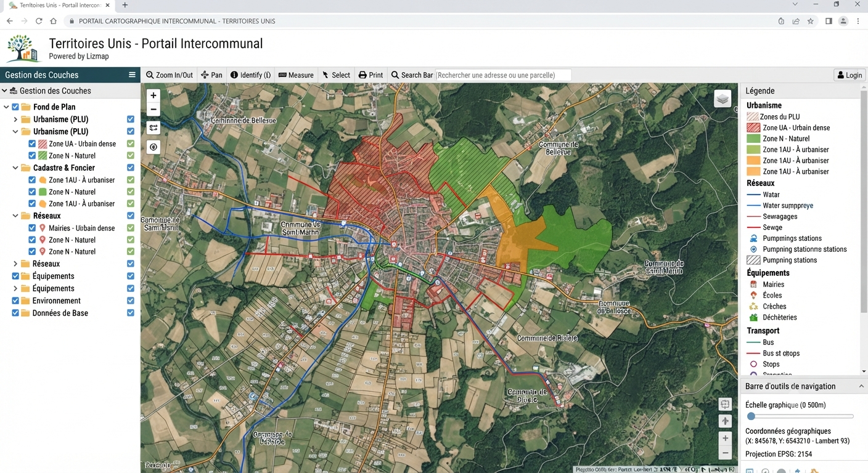The height and width of the screenshot is (473, 868).
Task: Go back with the browser back arrow
Action: pyautogui.click(x=10, y=21)
